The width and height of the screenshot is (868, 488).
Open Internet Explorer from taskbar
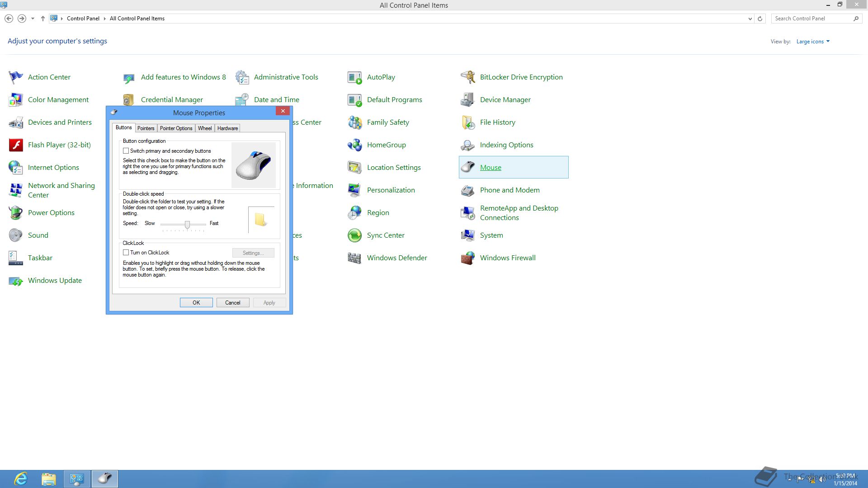(21, 479)
